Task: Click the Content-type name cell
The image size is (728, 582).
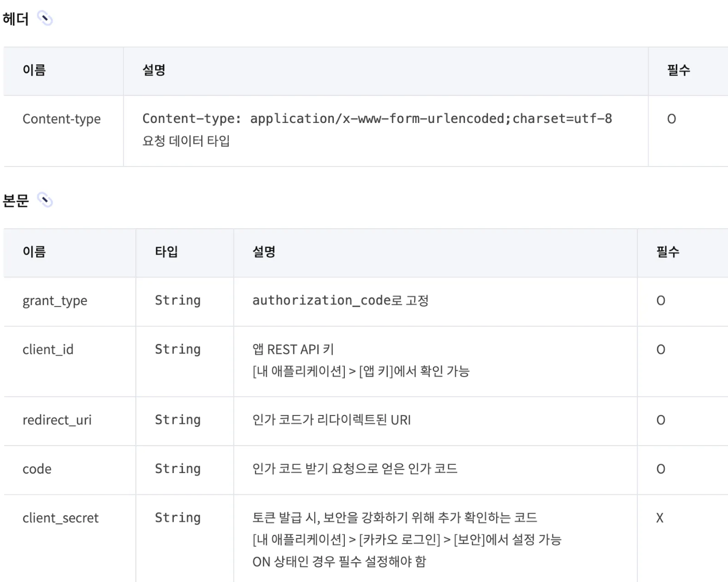Action: click(62, 119)
